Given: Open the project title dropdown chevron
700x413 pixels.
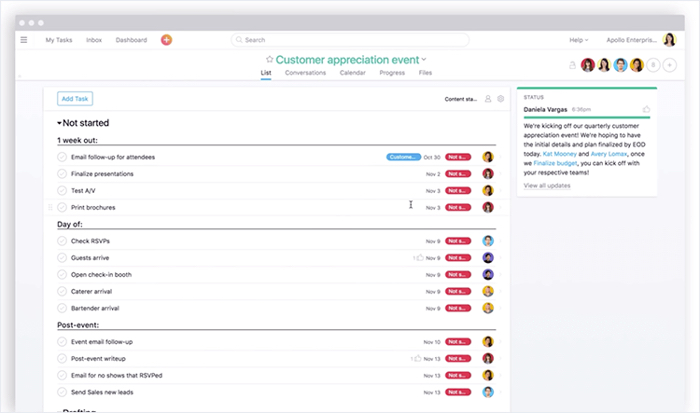Looking at the screenshot, I should pyautogui.click(x=424, y=59).
